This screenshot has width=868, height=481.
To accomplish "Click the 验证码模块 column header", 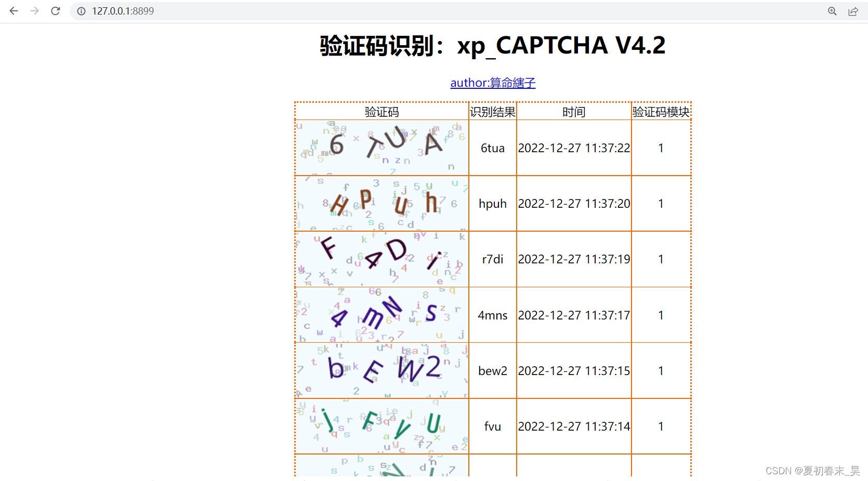I will pyautogui.click(x=661, y=112).
